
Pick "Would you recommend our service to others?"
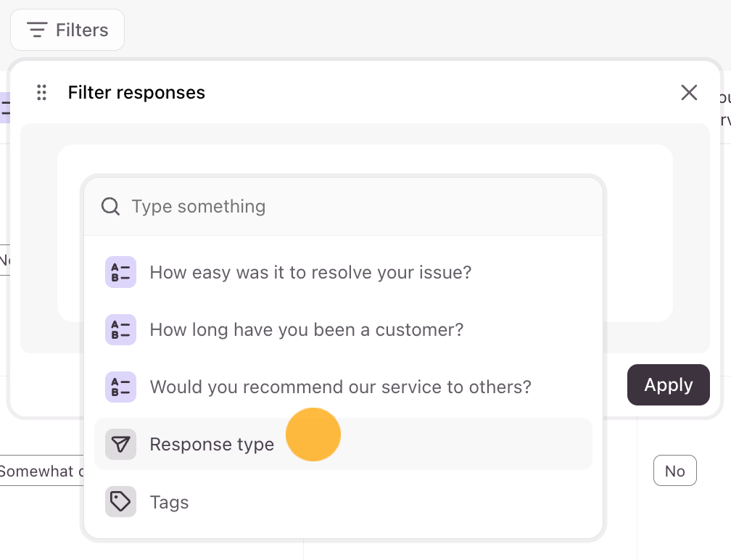click(340, 387)
